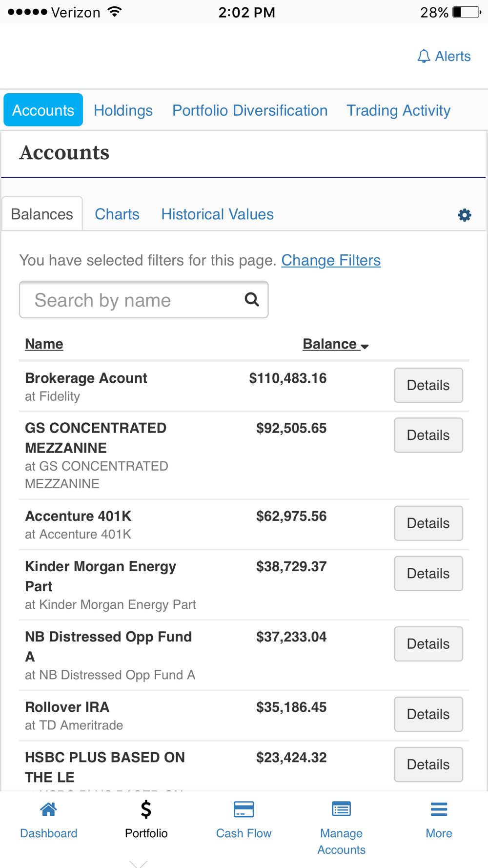Select the Charts sub-tab

(x=117, y=214)
